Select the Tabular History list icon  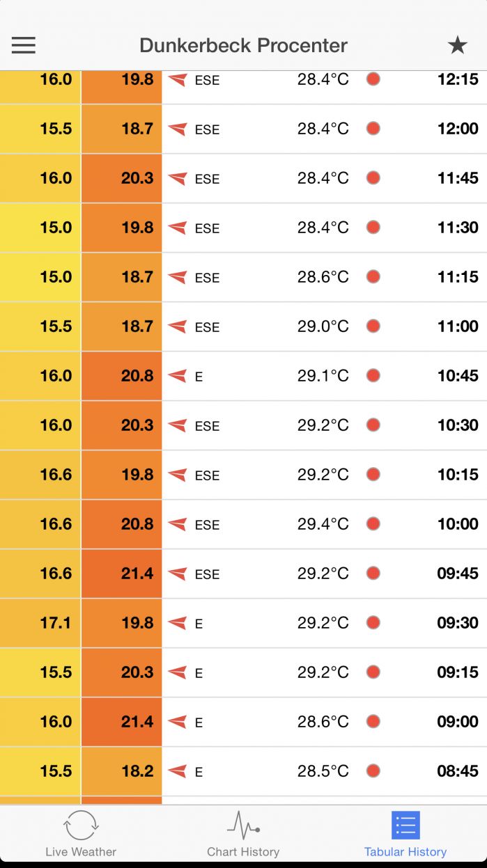405,826
